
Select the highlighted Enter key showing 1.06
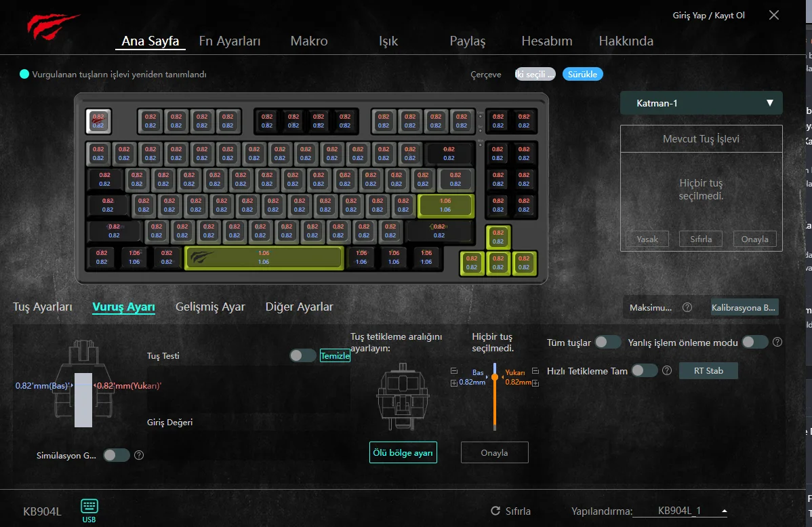pyautogui.click(x=446, y=206)
